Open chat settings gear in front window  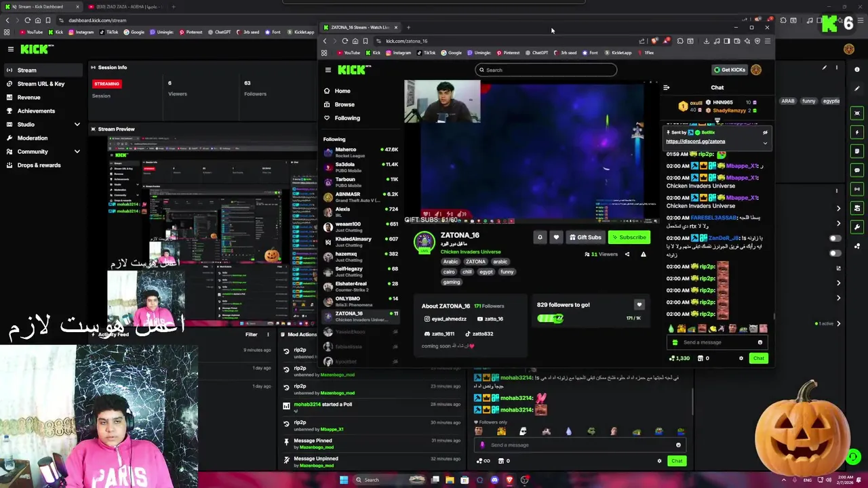point(741,359)
